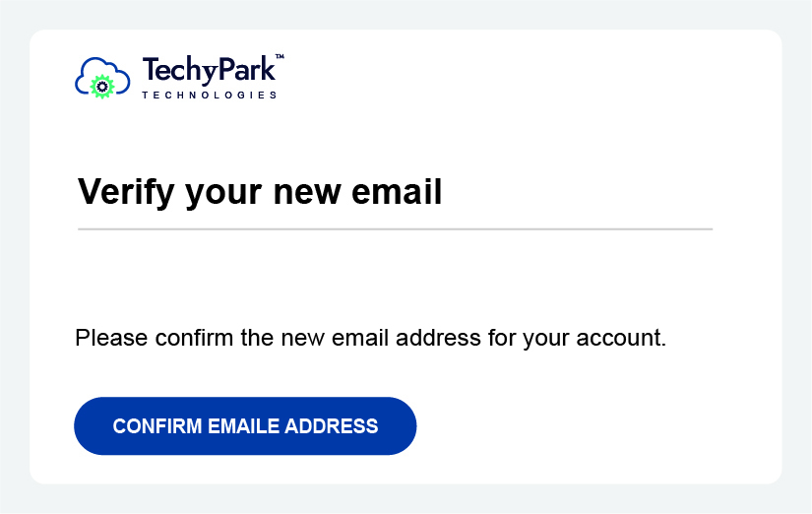Click the horizontal divider below the heading
Viewport: 812px width, 514px height.
pyautogui.click(x=395, y=228)
